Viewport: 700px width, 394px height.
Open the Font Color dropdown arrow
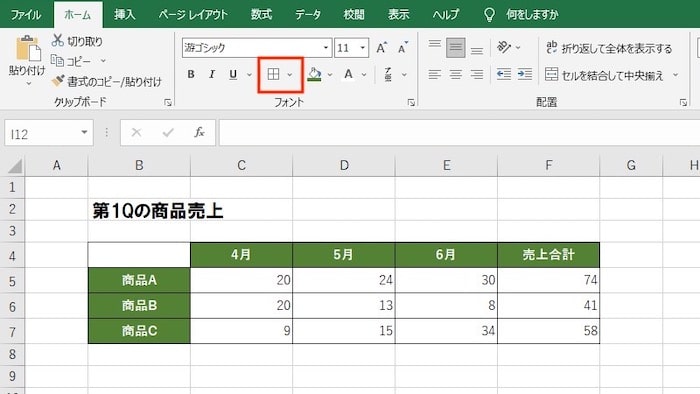(364, 75)
